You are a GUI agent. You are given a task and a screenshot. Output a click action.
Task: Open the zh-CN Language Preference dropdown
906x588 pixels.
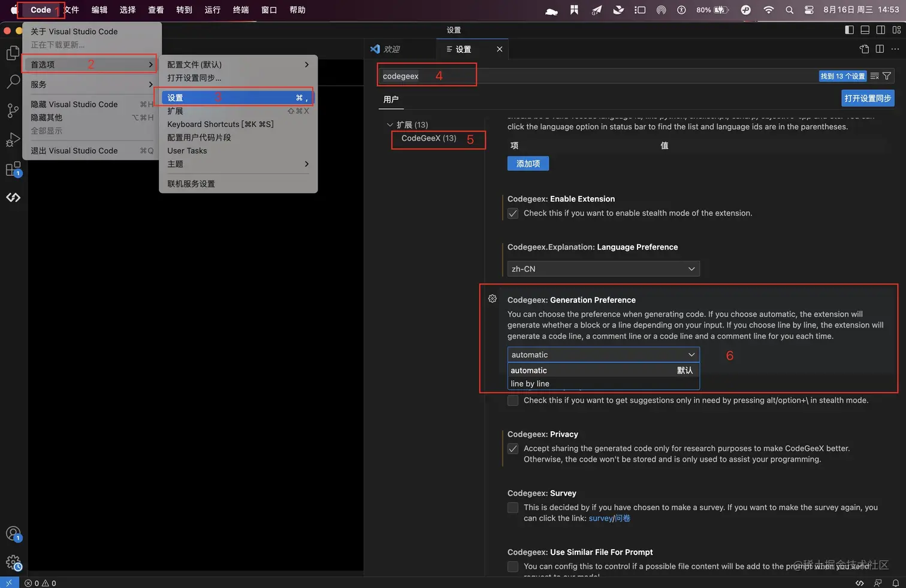pos(603,269)
